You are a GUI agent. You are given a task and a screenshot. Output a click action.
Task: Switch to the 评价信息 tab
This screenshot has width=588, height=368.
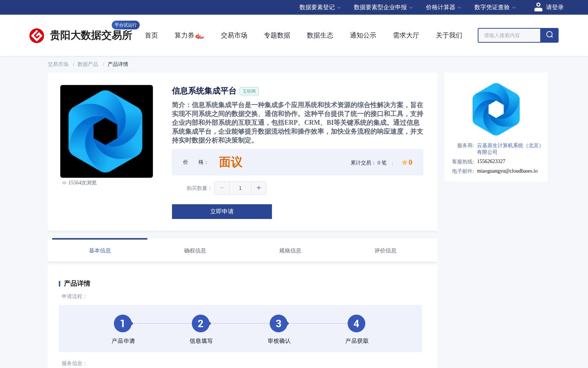click(386, 251)
